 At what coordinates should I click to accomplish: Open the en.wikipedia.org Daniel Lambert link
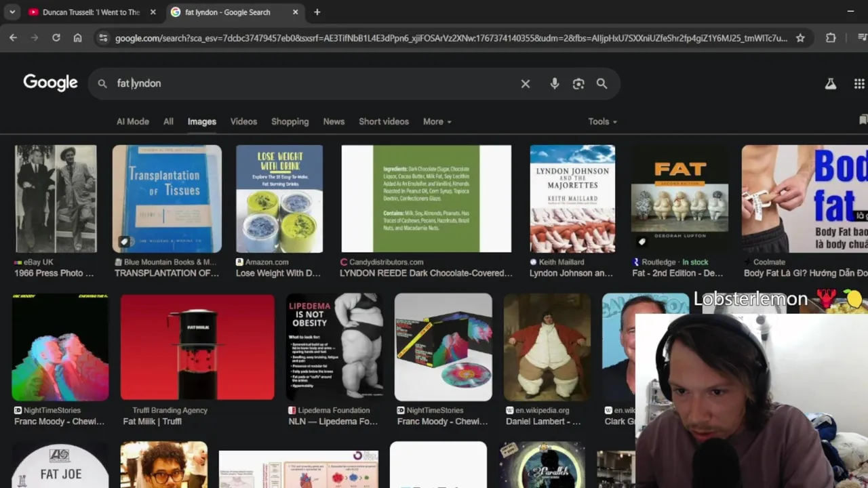coord(538,410)
